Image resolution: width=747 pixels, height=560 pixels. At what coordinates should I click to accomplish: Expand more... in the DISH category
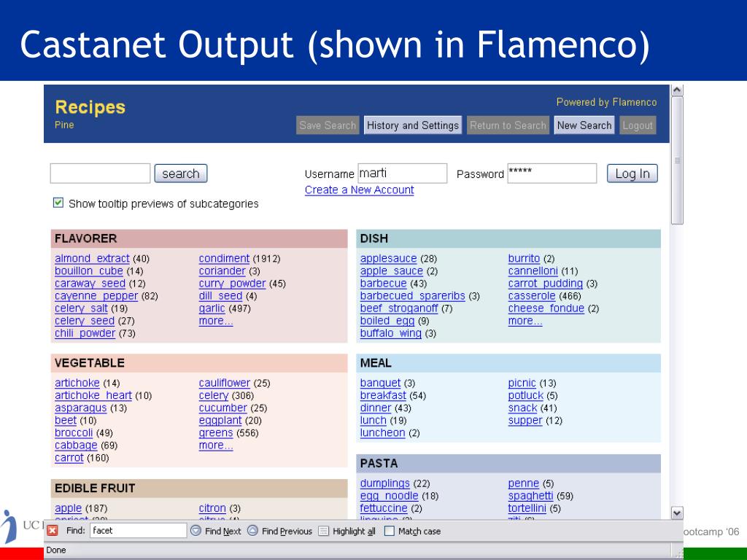click(525, 321)
